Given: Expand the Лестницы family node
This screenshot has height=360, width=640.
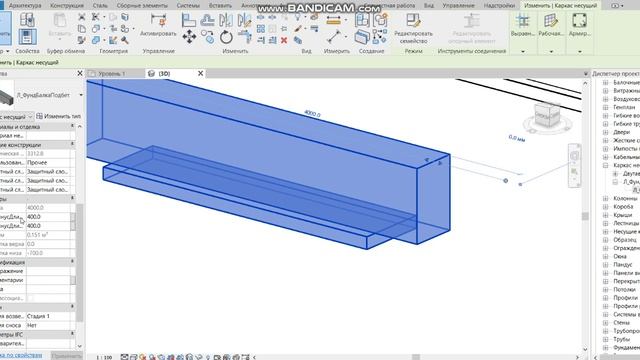Looking at the screenshot, I should tap(606, 223).
